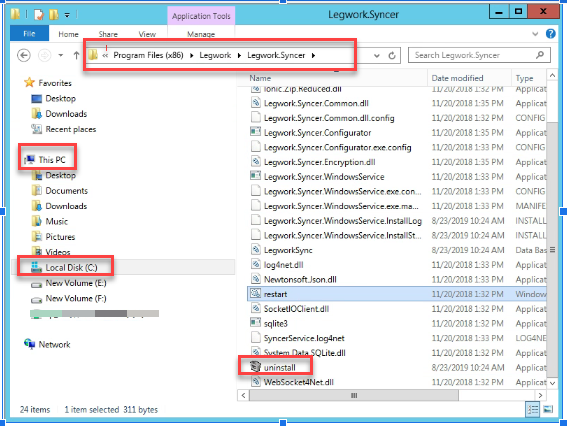Screen dimensions: 567x428
Task: Go up one folder level
Action: [76, 55]
